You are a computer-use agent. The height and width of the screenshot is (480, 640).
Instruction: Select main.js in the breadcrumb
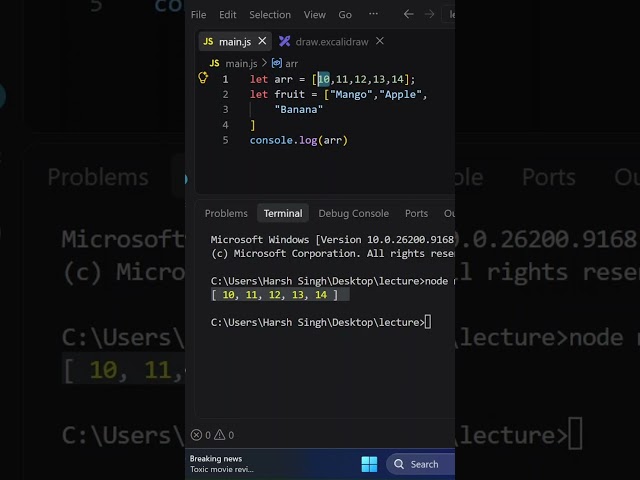coord(241,64)
